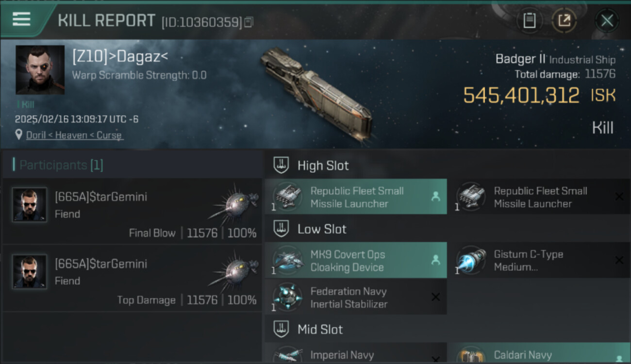631x364 pixels.
Task: Open the hamburger menu beside Kill Report
Action: pos(21,19)
